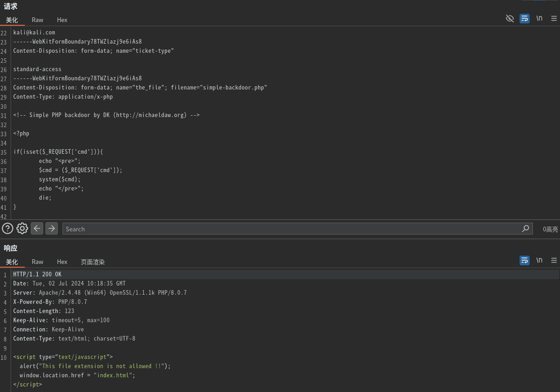
Task: Click the Date response header line
Action: coord(69,284)
